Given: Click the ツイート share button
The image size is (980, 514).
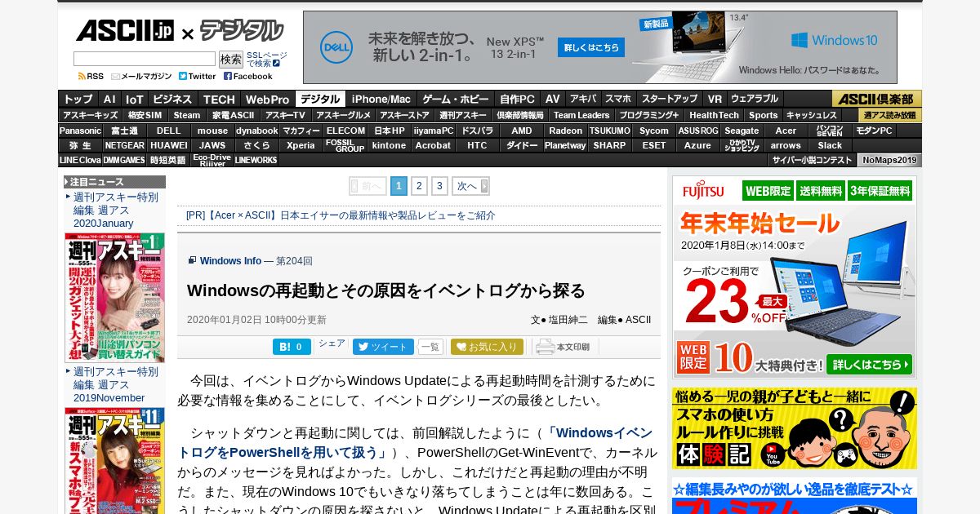Looking at the screenshot, I should coord(383,347).
